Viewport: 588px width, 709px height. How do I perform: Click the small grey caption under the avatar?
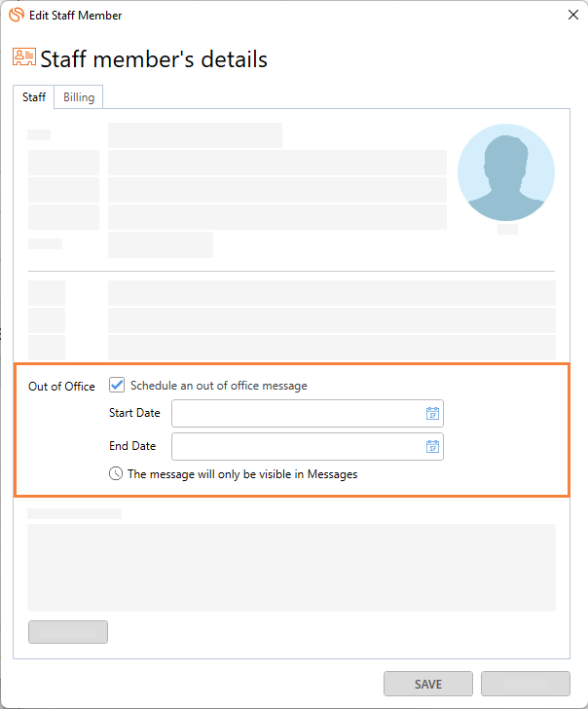[507, 229]
